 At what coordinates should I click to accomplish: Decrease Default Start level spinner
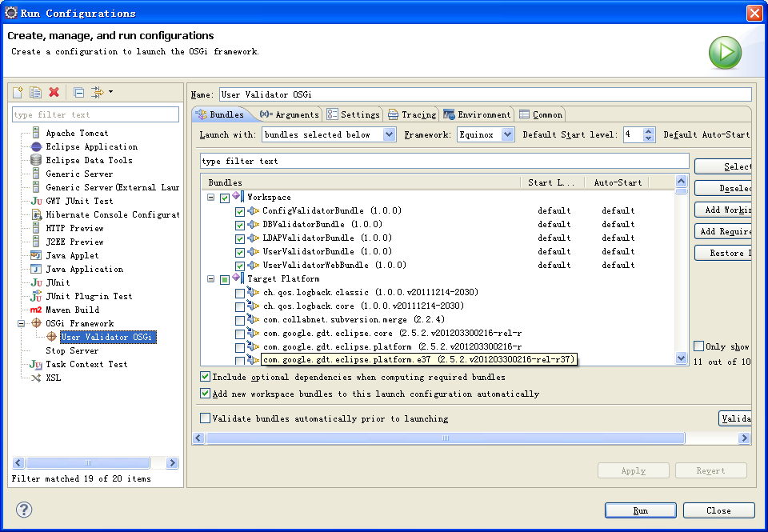point(649,138)
